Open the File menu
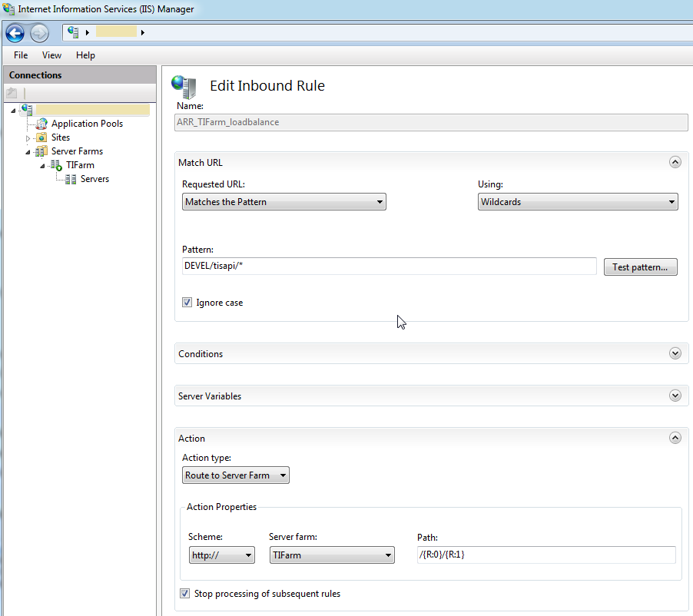Viewport: 693px width, 616px height. [21, 55]
